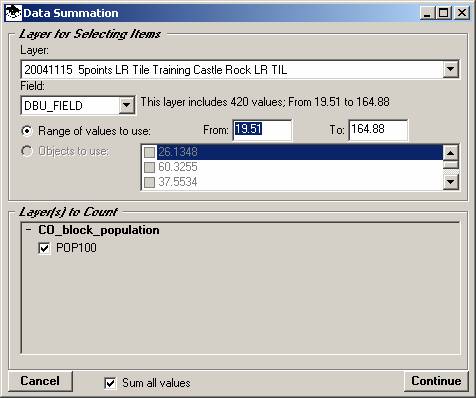Maximize the Data Summation window
Screen dimensions: 476x398
point(443,13)
